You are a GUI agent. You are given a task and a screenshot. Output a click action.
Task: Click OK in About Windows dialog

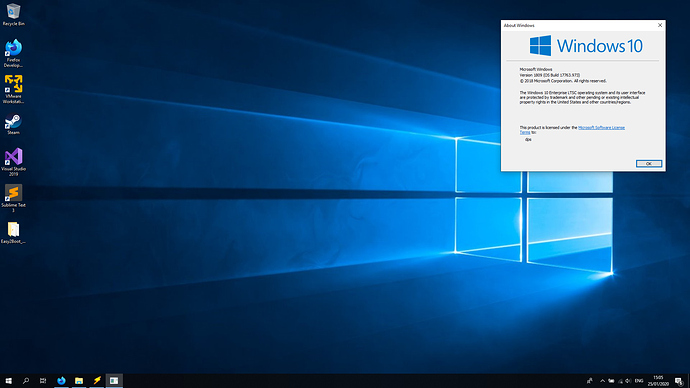649,164
